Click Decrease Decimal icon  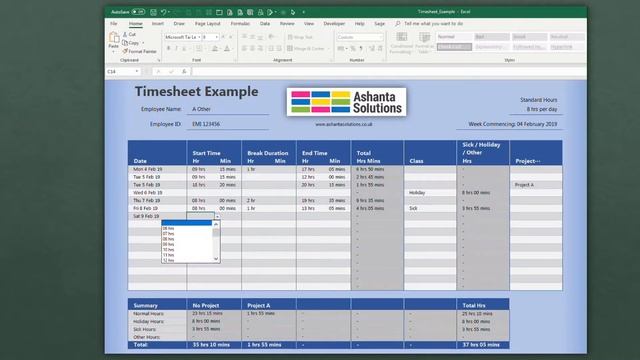[x=380, y=49]
